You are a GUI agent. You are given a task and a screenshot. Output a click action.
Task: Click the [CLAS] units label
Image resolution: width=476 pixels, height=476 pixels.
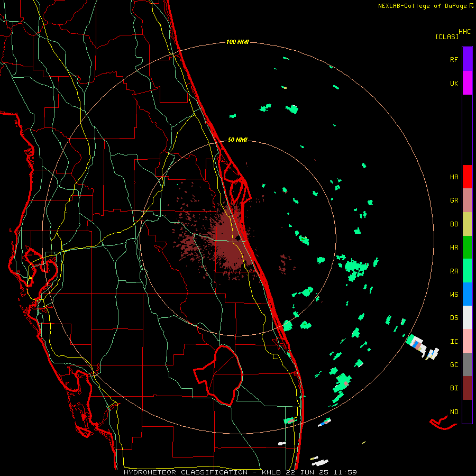click(x=447, y=37)
